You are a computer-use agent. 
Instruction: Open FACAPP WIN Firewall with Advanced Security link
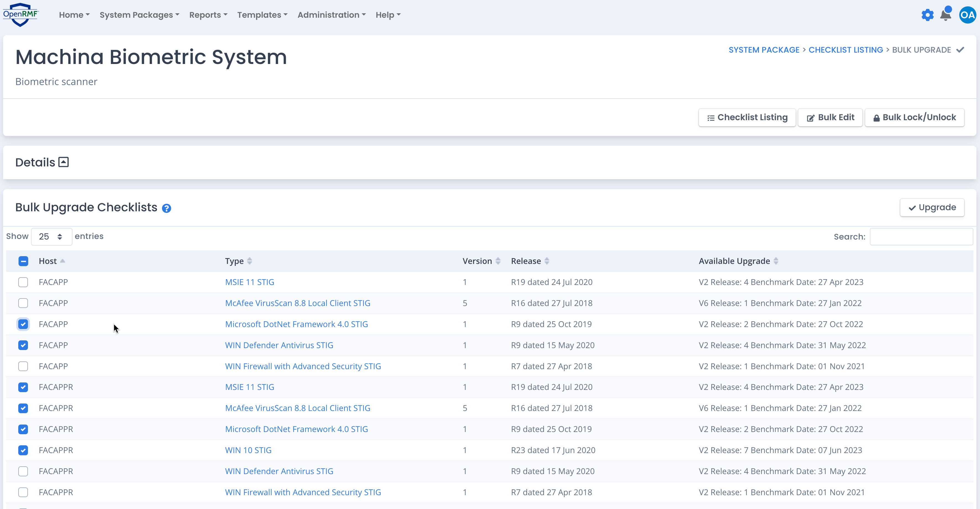[303, 366]
